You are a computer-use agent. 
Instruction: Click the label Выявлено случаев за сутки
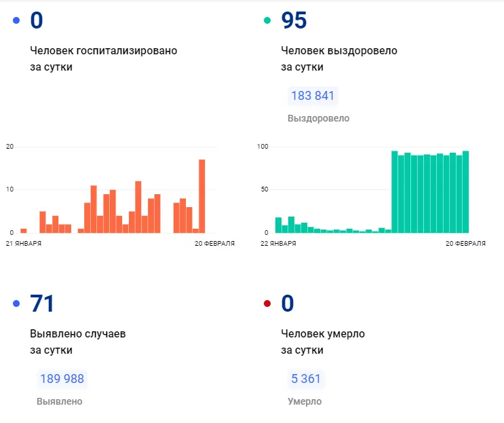(x=78, y=342)
